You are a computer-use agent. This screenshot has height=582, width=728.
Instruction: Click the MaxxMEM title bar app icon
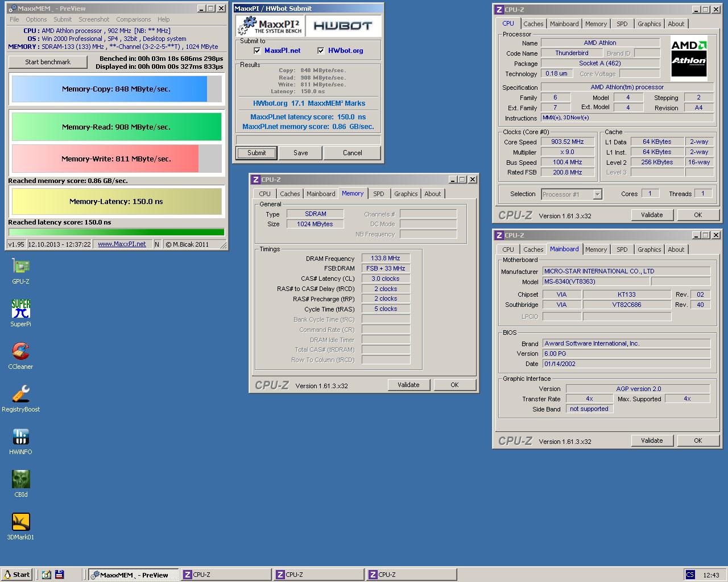point(12,9)
